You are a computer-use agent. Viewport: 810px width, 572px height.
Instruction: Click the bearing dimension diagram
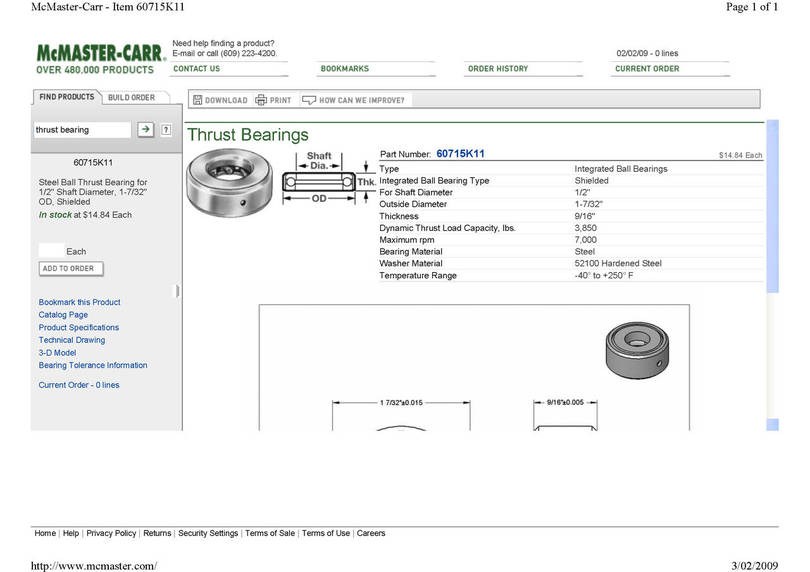coord(329,178)
